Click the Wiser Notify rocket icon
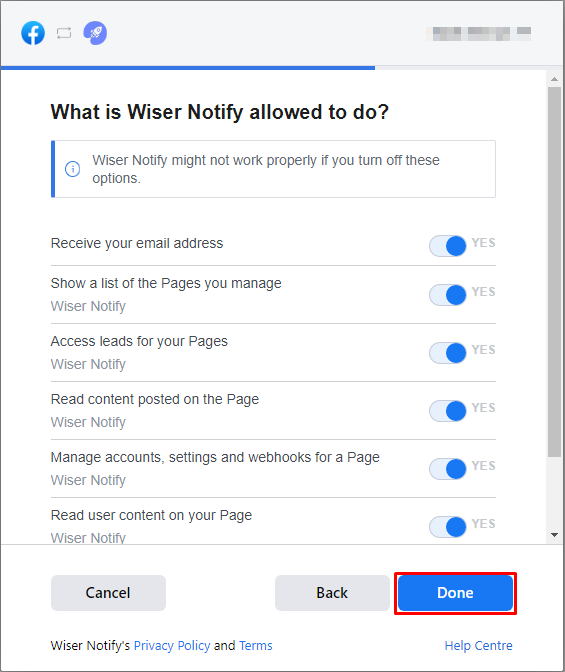The image size is (565, 672). tap(95, 33)
